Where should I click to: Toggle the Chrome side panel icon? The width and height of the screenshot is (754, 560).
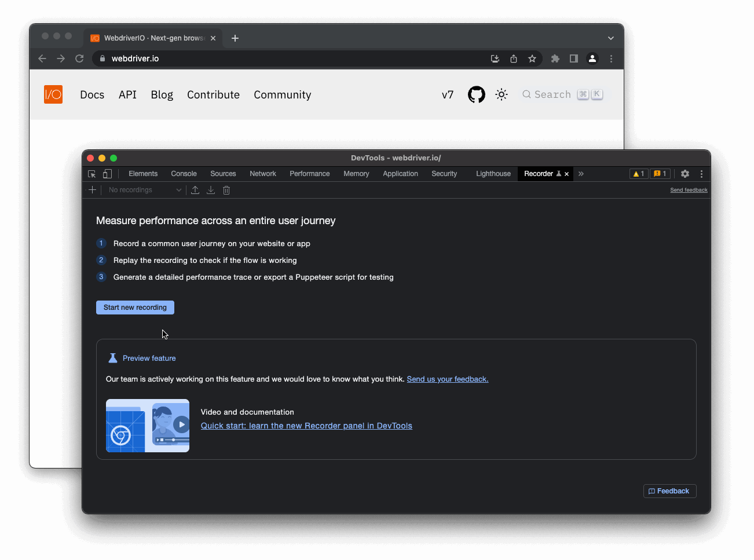574,58
